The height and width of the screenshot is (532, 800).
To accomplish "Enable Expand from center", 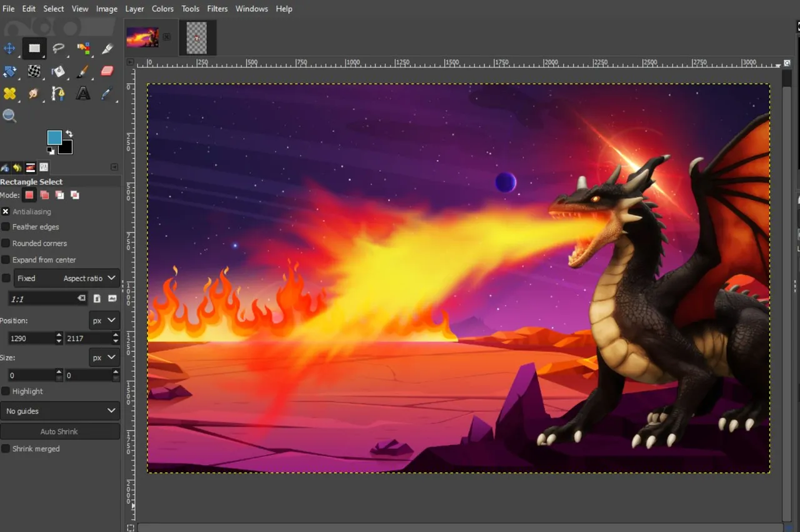I will [x=6, y=259].
